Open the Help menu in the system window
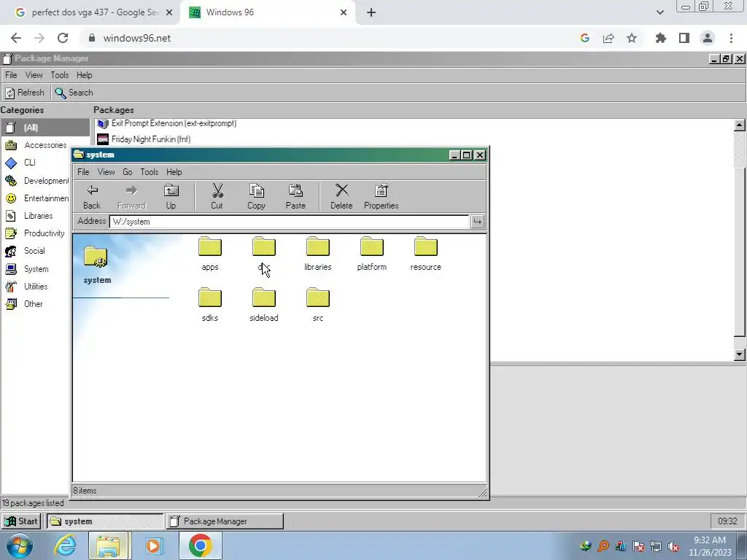This screenshot has width=747, height=560. (x=174, y=172)
